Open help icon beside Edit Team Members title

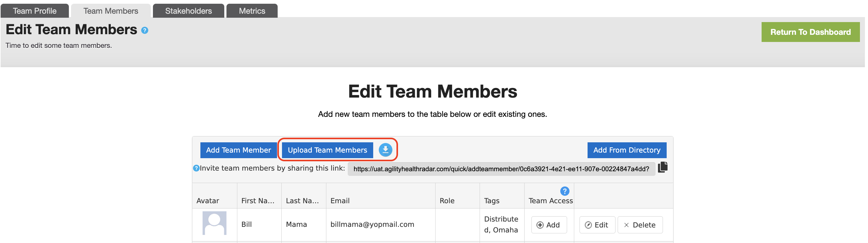pyautogui.click(x=145, y=30)
